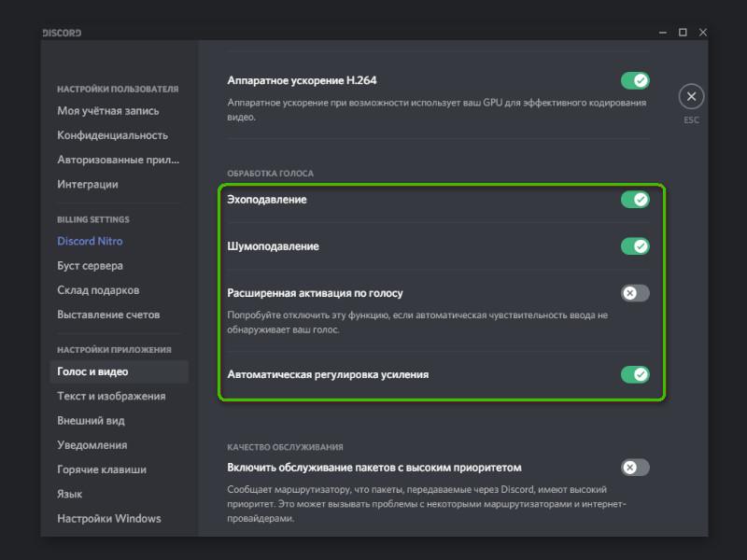Select Авторизованные прил... in sidebar
The width and height of the screenshot is (747, 560).
[x=120, y=160]
